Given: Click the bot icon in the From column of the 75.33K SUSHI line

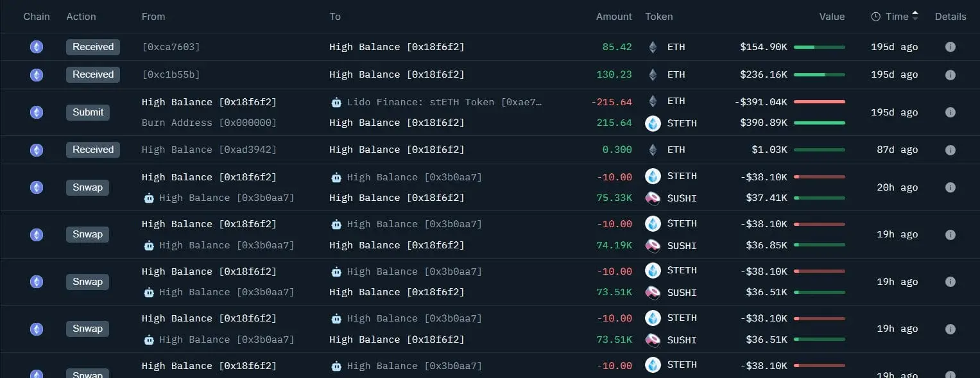Looking at the screenshot, I should (149, 198).
